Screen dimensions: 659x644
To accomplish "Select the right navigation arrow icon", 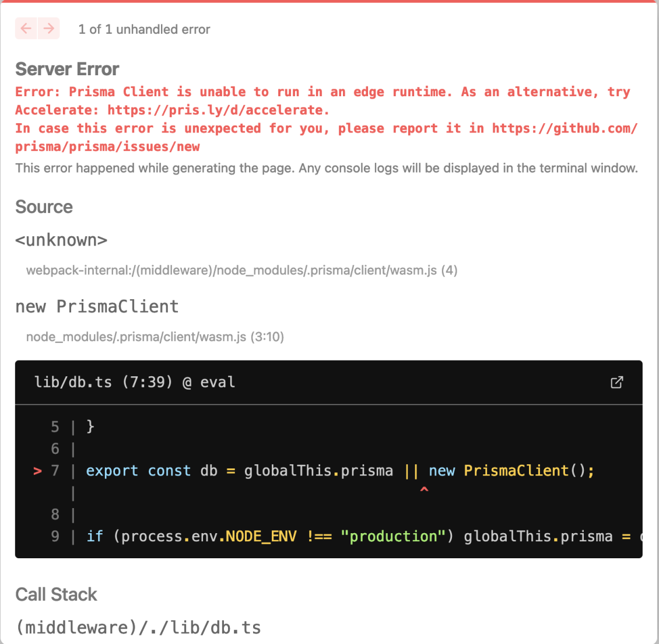I will coord(48,29).
